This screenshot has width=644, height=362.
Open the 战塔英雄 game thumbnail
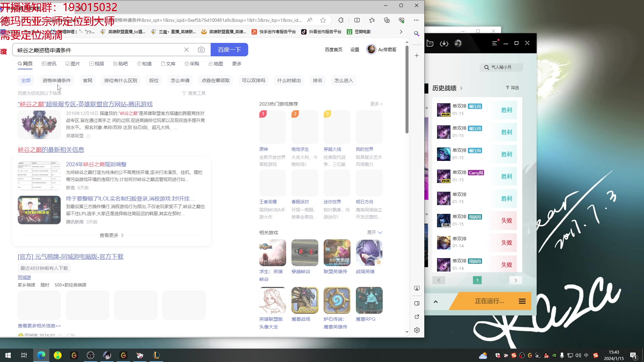click(369, 253)
